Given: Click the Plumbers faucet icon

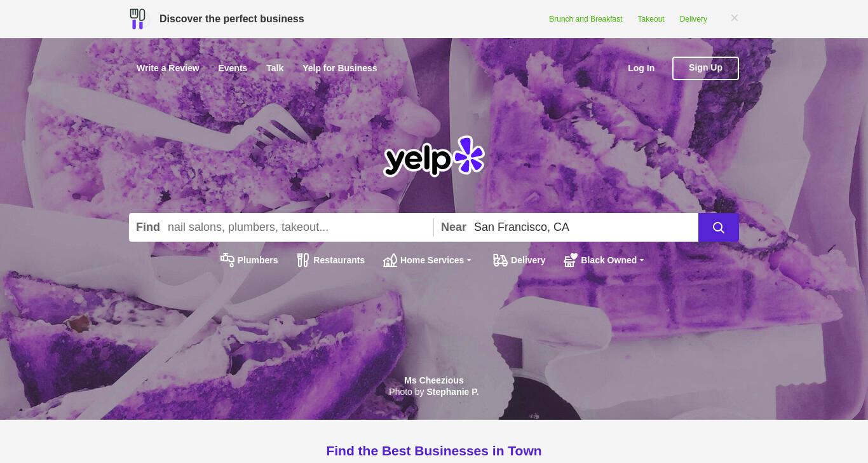Looking at the screenshot, I should pos(227,259).
